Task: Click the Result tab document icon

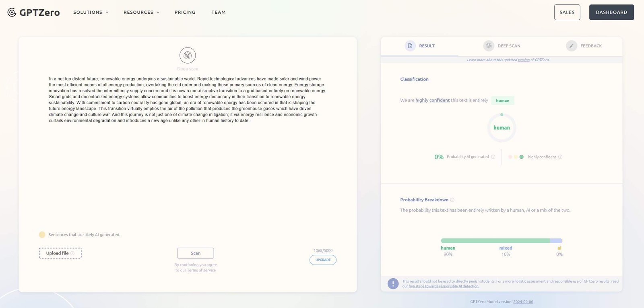Action: tap(410, 46)
